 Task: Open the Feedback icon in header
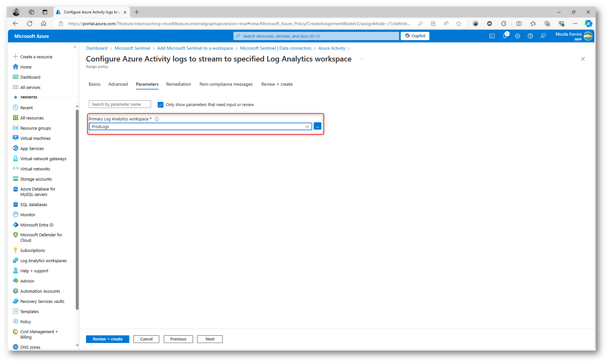[543, 36]
